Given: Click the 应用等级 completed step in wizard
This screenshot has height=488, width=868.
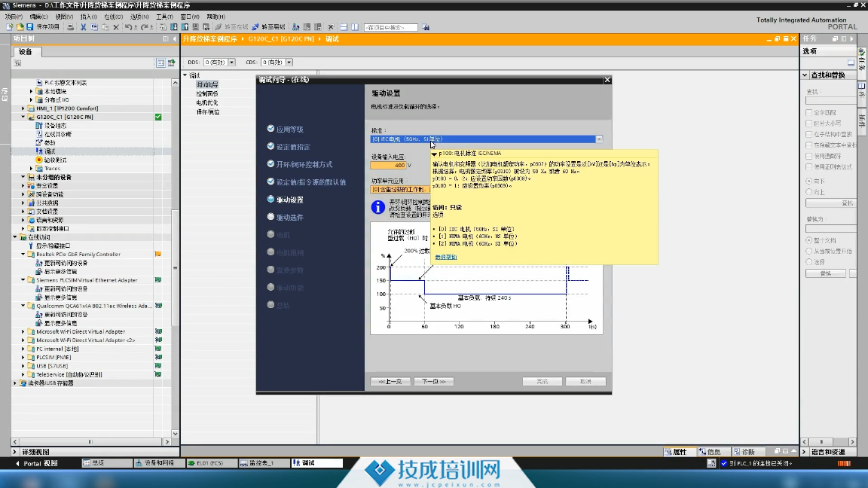Looking at the screenshot, I should pyautogui.click(x=289, y=129).
